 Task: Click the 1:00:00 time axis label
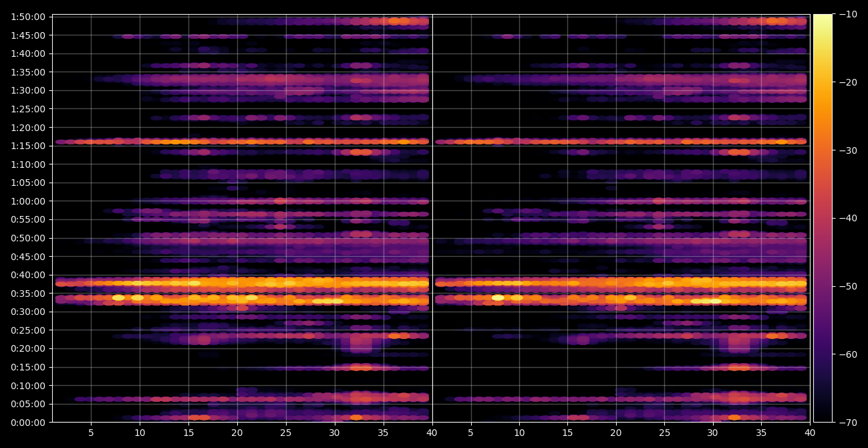click(x=28, y=201)
